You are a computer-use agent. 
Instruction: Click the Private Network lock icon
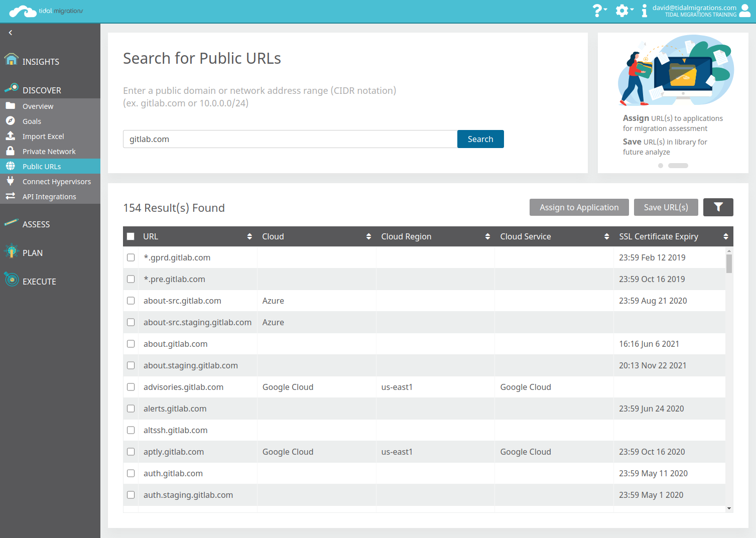point(10,151)
